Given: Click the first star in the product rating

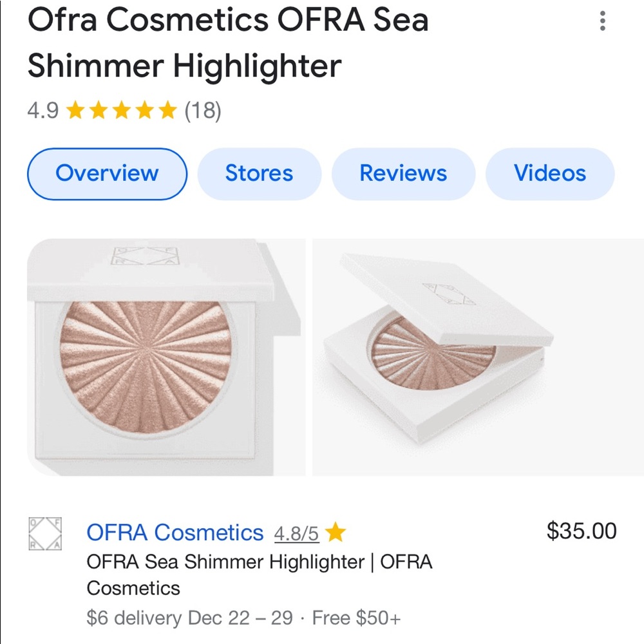Looking at the screenshot, I should coord(77,109).
